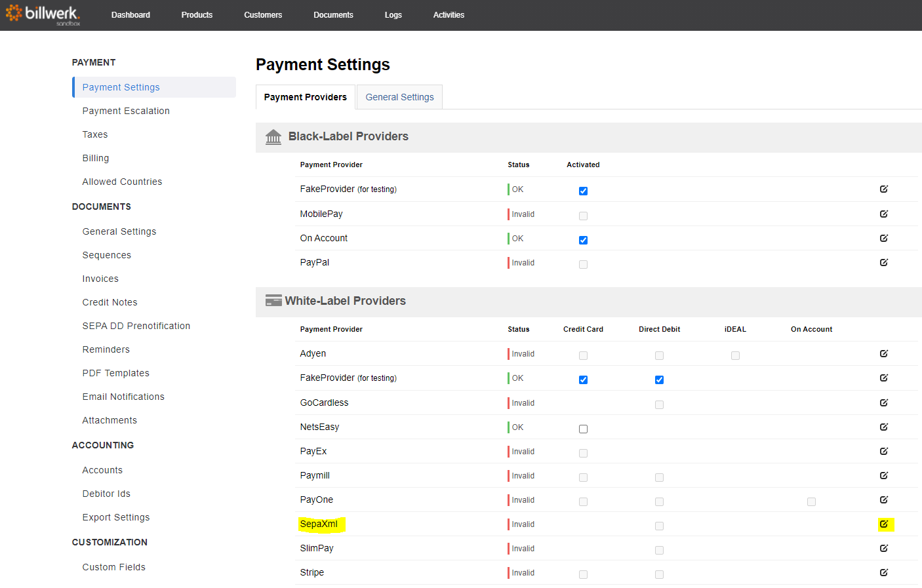The width and height of the screenshot is (922, 588).
Task: Open the Documents menu
Action: [x=333, y=15]
